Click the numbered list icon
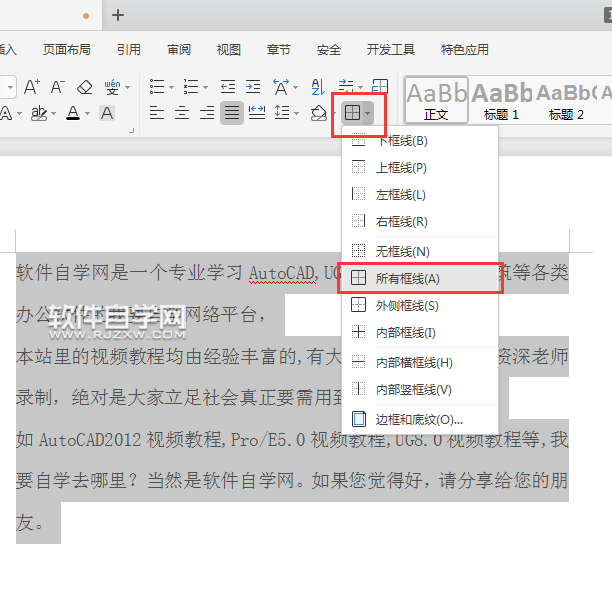 pos(191,87)
